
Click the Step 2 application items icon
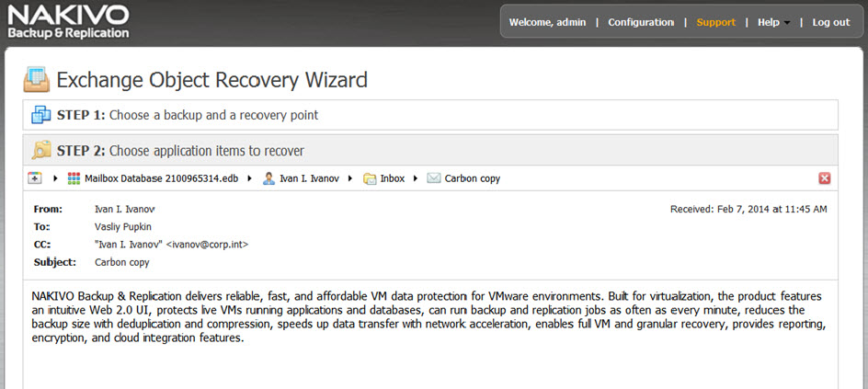point(41,151)
